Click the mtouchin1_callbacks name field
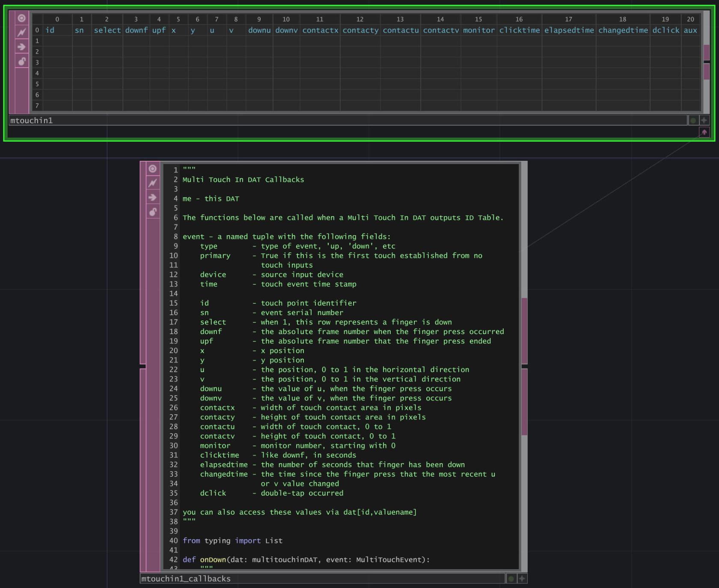Viewport: 719px width, 588px height. point(186,579)
